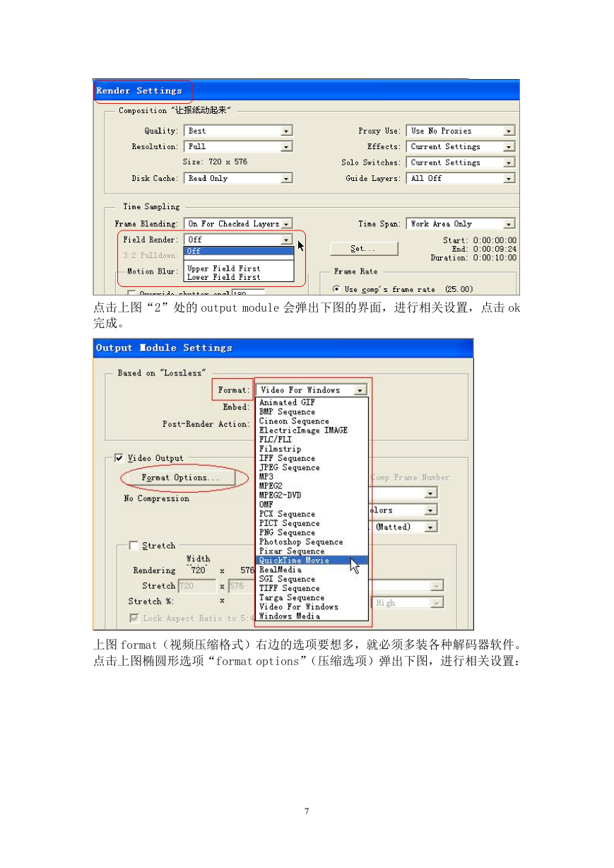This screenshot has height=868, width=614.
Task: Open the Proxy Use dropdown
Action: coord(461,131)
